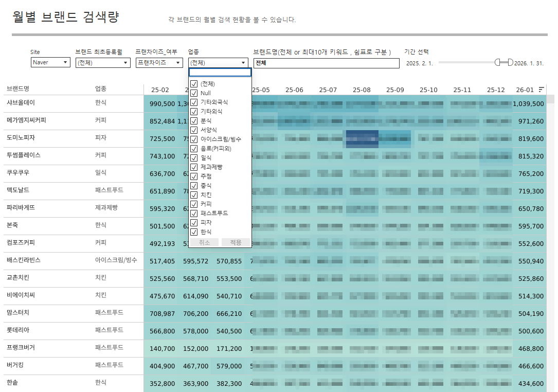558x392 pixels.
Task: Open the Site dropdown showing Naver
Action: pyautogui.click(x=50, y=63)
